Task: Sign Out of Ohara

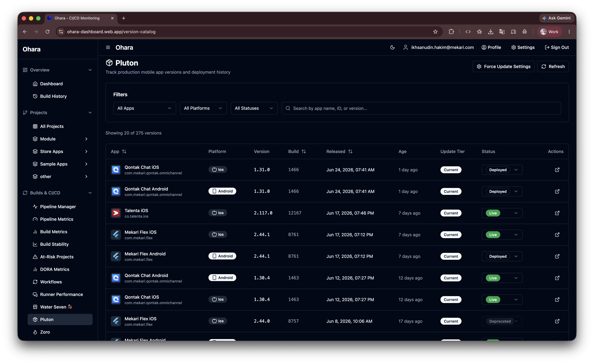Action: click(557, 47)
